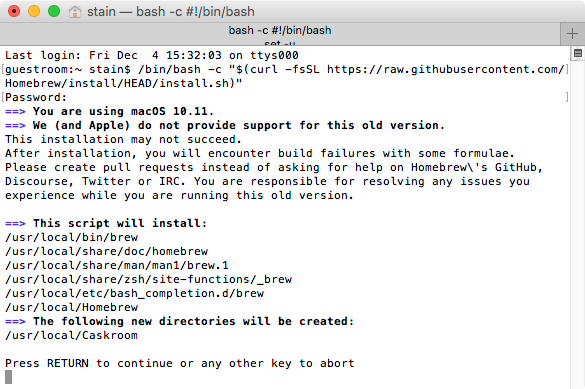585x389 pixels.
Task: Click the blue arrow before "This script will install"
Action: pos(15,223)
